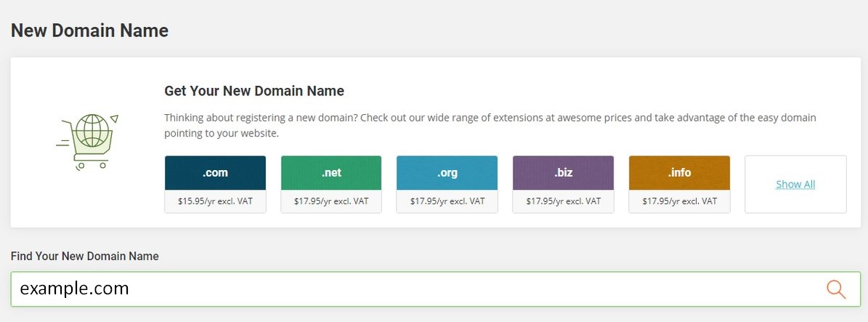This screenshot has height=322, width=868.
Task: Click the magnifying glass search icon
Action: click(x=836, y=289)
